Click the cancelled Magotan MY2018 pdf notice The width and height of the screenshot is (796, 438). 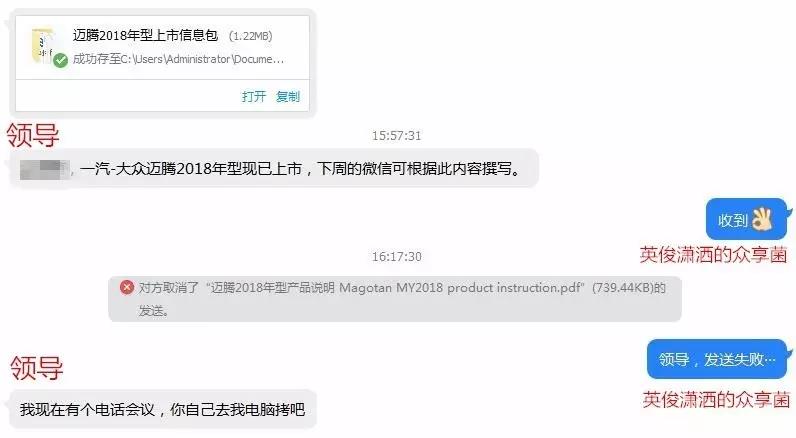(x=395, y=299)
